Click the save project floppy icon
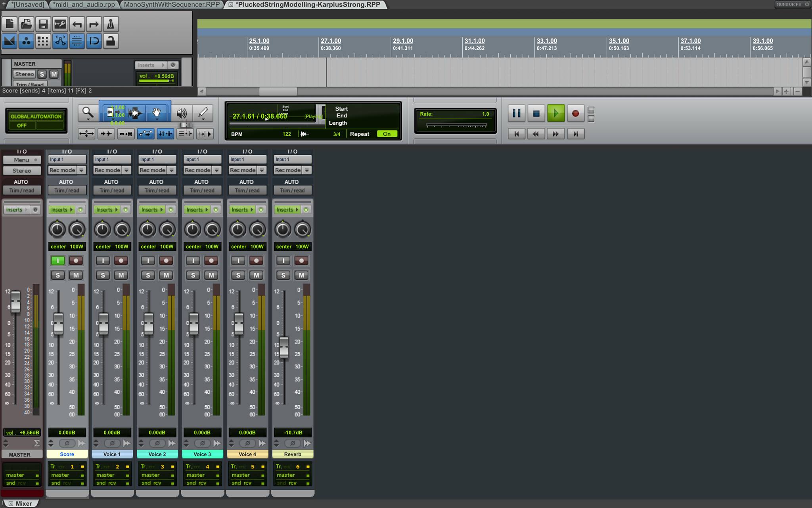 (x=43, y=24)
